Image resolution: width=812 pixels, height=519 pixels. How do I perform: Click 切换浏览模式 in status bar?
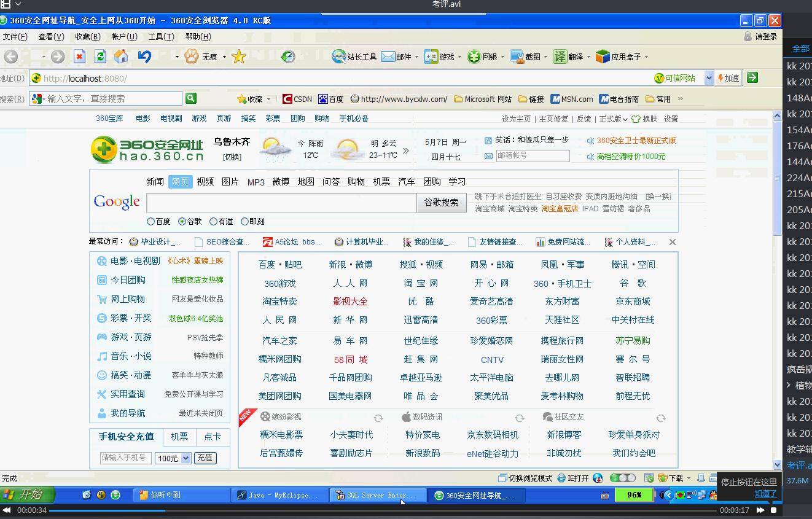click(525, 478)
